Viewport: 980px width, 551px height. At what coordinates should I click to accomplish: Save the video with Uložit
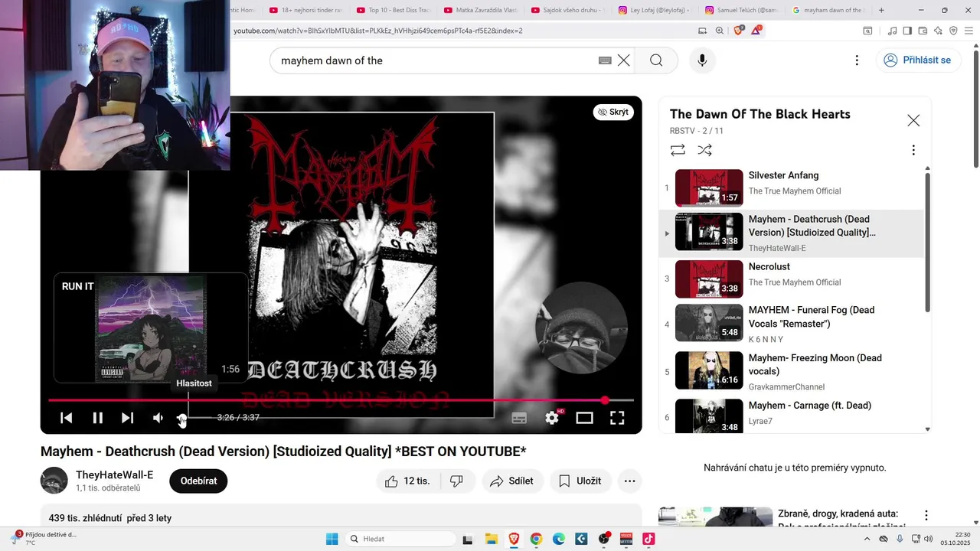coord(580,481)
